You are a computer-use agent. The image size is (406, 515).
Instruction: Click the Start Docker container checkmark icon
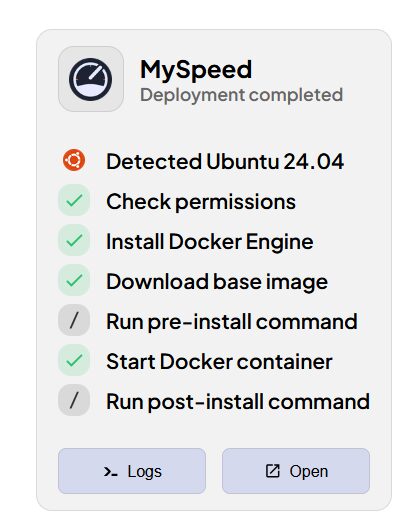(x=74, y=360)
